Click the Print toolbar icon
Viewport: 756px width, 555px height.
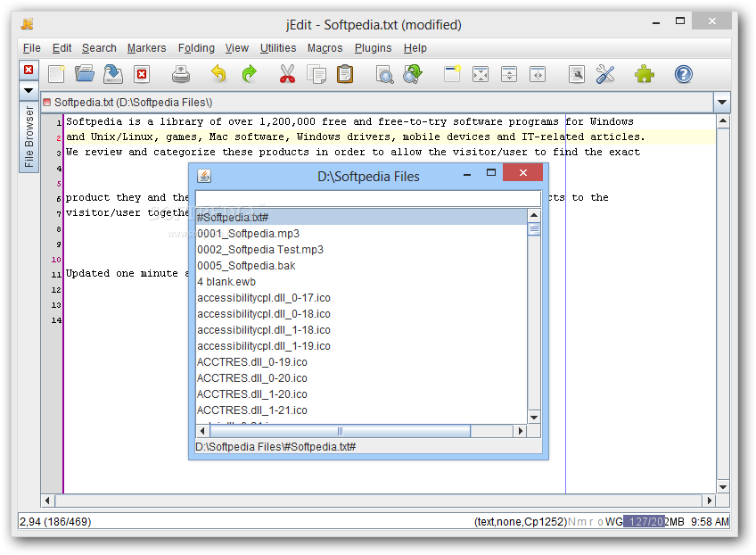tap(181, 74)
